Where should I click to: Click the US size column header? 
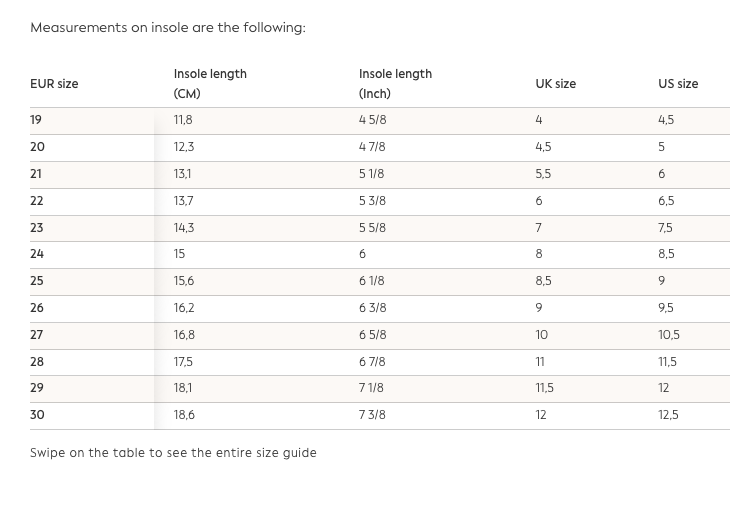pyautogui.click(x=678, y=84)
